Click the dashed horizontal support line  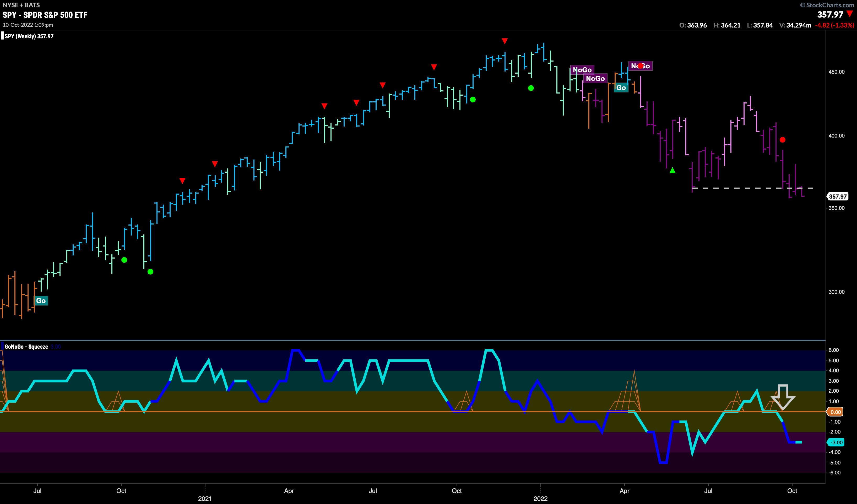pos(753,188)
